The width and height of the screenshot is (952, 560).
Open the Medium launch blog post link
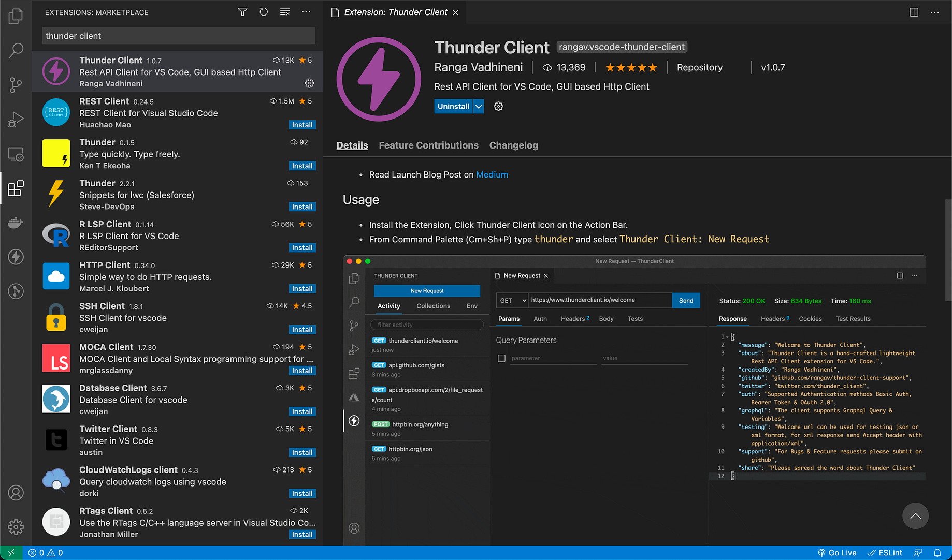[491, 174]
